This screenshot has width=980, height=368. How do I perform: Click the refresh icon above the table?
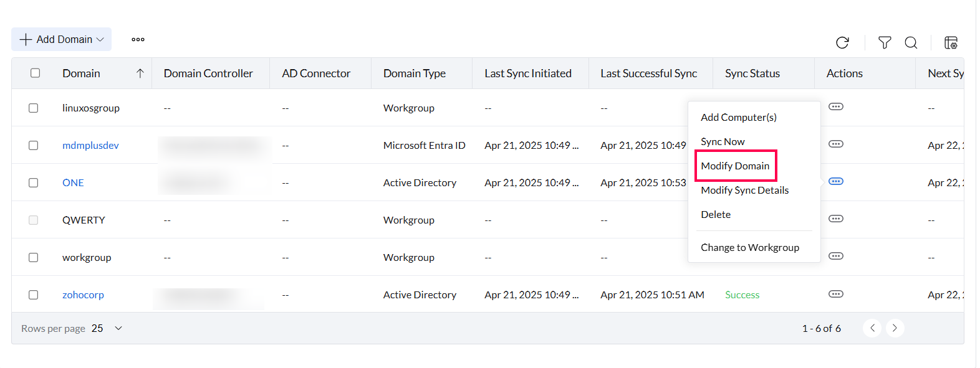pos(842,42)
